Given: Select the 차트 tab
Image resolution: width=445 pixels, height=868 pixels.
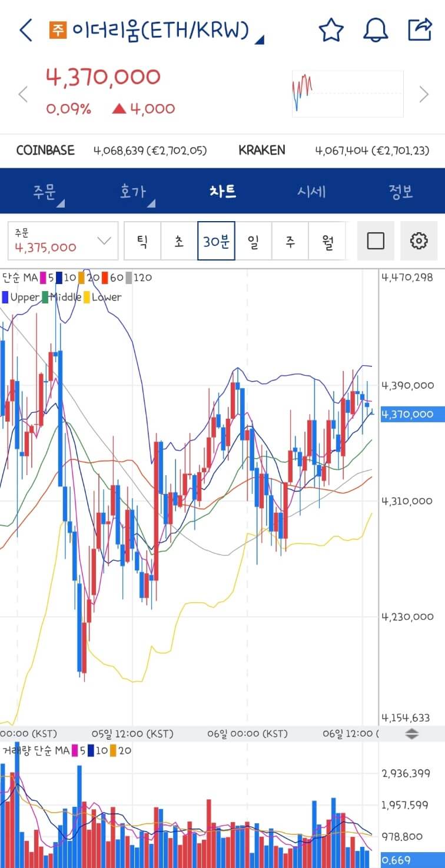Looking at the screenshot, I should [x=222, y=191].
